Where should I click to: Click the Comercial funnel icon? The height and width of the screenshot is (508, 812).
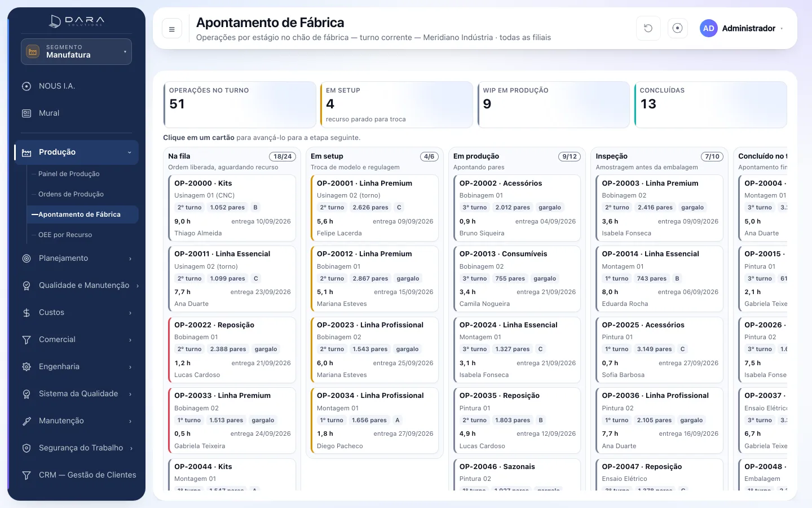[x=27, y=340]
